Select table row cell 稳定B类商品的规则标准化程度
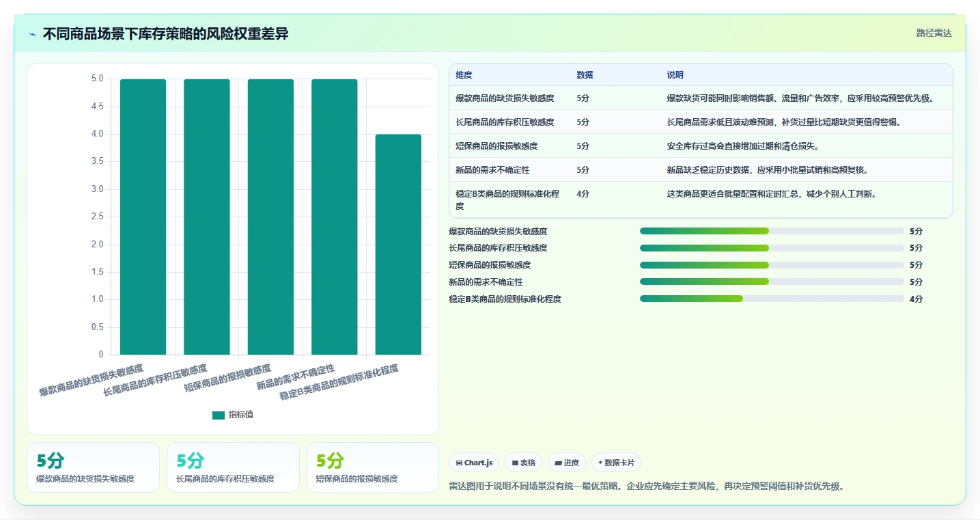 (507, 200)
